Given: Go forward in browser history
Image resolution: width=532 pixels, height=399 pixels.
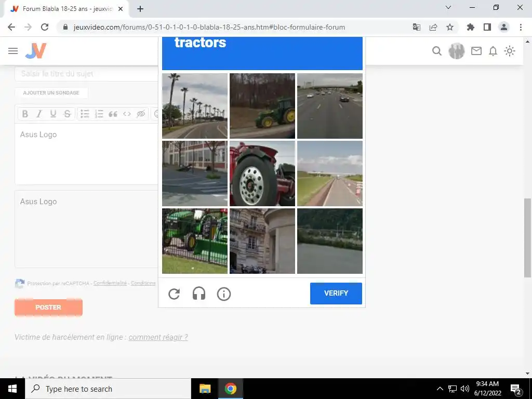Looking at the screenshot, I should 28,27.
